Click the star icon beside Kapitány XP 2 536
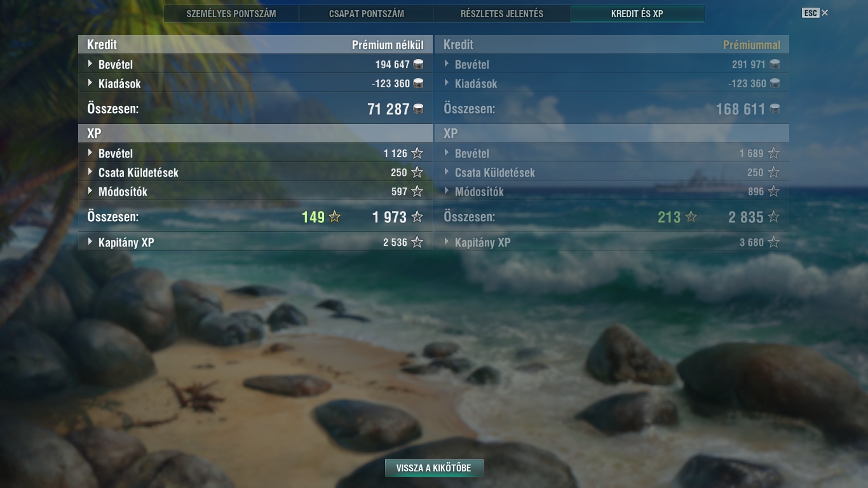 click(x=417, y=242)
